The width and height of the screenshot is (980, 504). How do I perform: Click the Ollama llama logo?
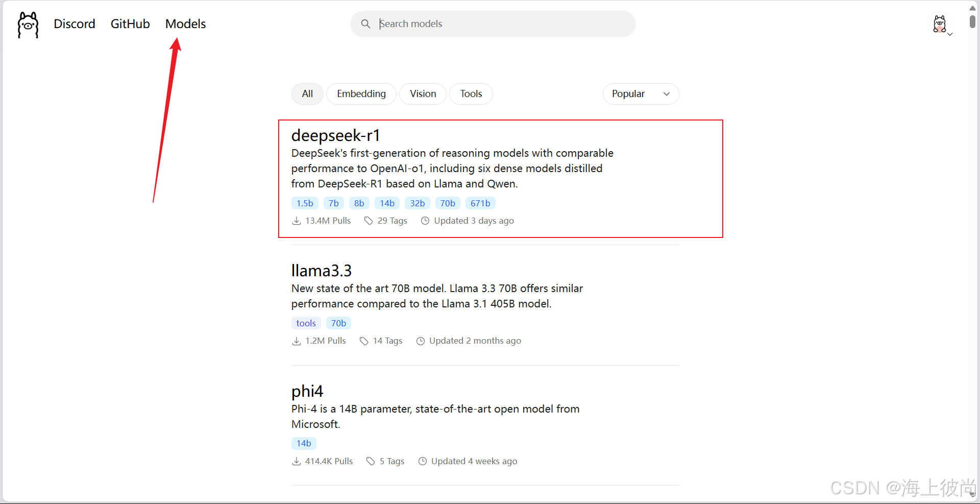27,24
